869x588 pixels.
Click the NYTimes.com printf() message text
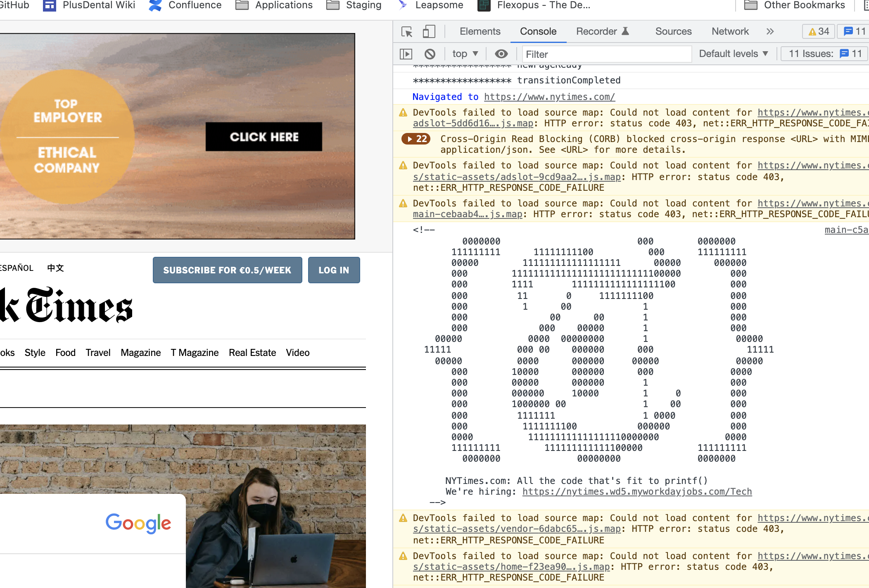(577, 481)
